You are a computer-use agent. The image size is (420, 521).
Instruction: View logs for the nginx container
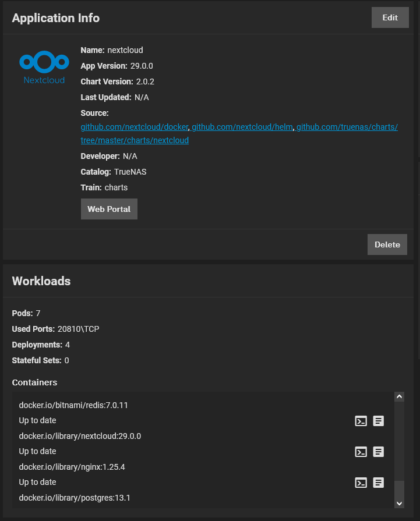pyautogui.click(x=378, y=483)
